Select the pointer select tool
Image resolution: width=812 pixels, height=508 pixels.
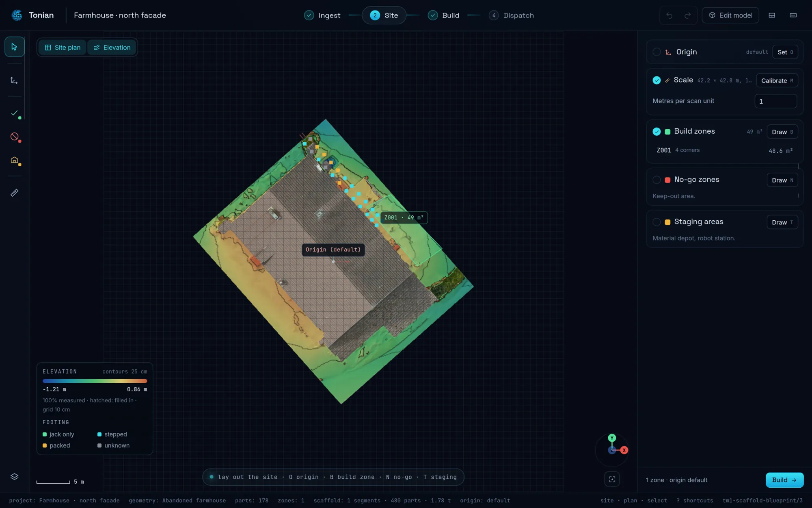click(x=15, y=47)
